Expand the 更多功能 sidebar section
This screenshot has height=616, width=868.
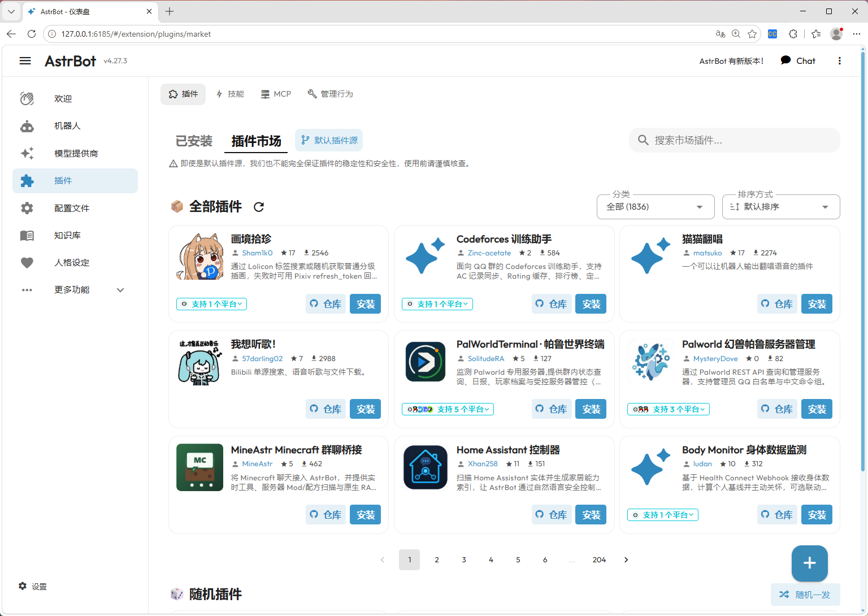pos(75,290)
